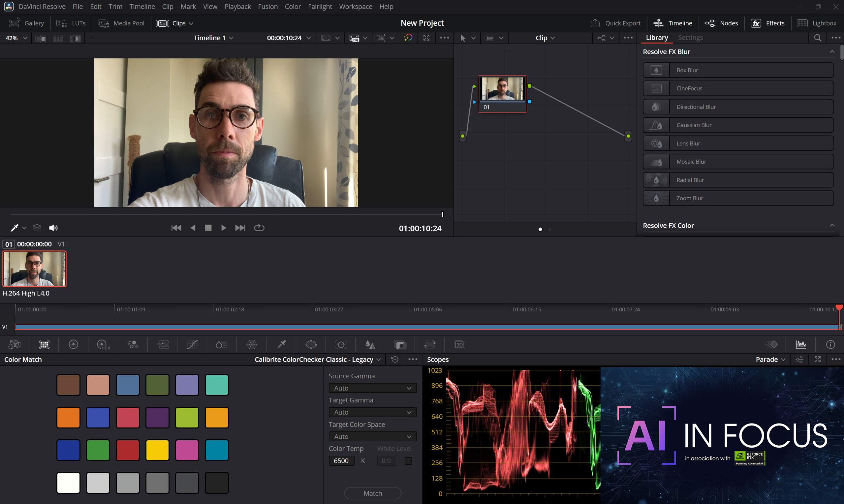
Task: Open the Playback menu
Action: coord(238,7)
